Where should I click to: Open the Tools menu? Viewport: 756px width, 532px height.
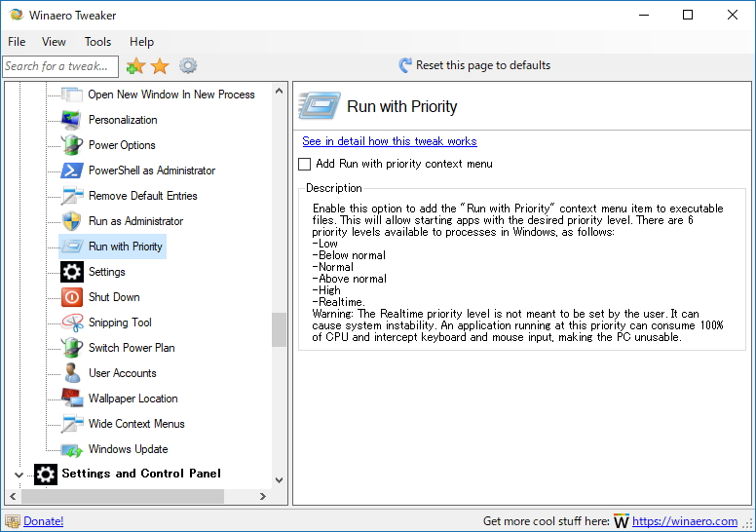[x=97, y=42]
